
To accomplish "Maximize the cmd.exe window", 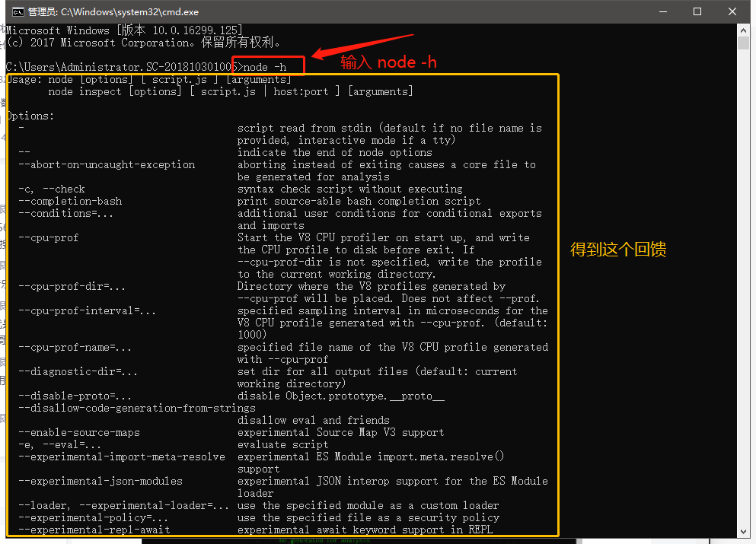I will [x=697, y=11].
